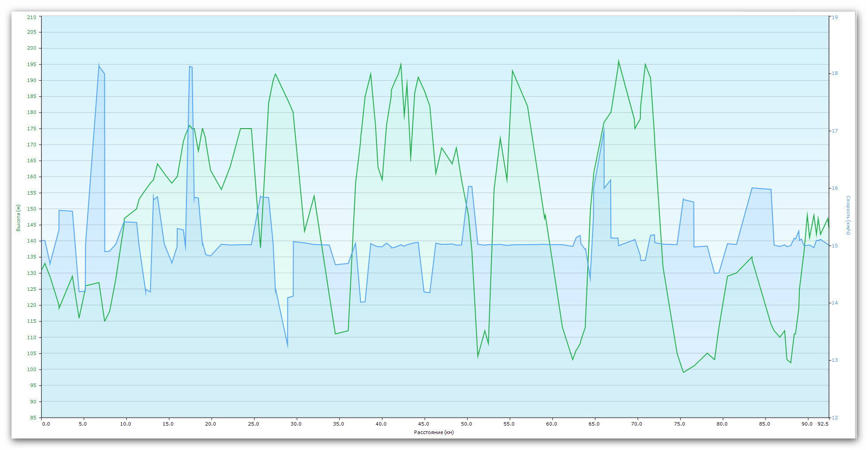Screen dimensions: 868x450
Task: Click the left axis title 'Высота (м)'
Action: pos(19,218)
